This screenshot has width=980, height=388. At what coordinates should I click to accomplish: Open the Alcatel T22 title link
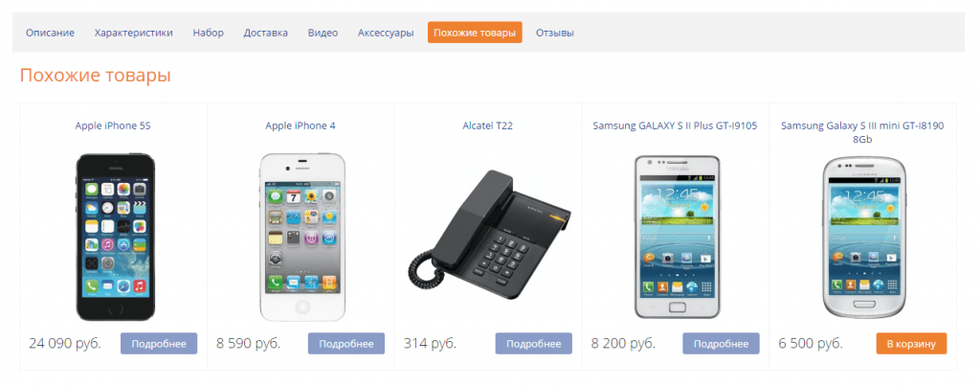(x=487, y=126)
